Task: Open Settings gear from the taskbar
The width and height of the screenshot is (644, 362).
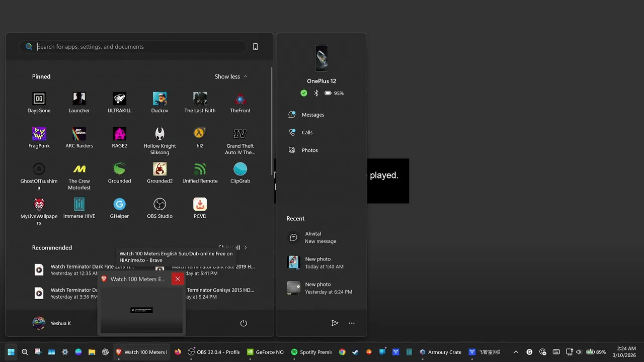Action: click(65, 352)
